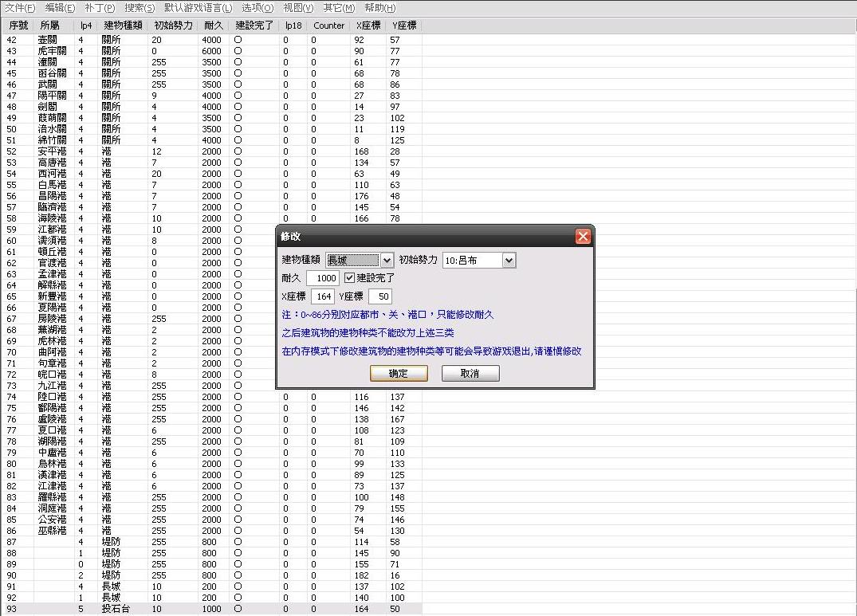Click the Y座標 value 167 of 廬陵港
Screen dimensions: 857x616
[x=397, y=419]
